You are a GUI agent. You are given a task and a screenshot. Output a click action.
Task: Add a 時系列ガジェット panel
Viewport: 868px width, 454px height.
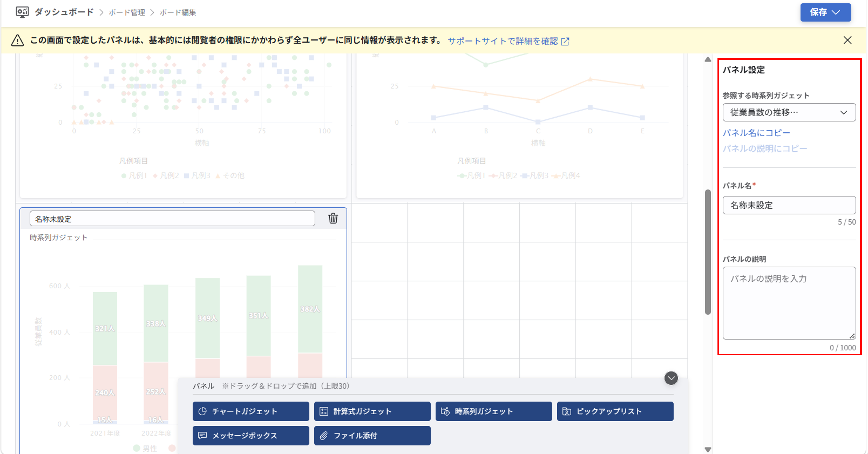tap(494, 411)
